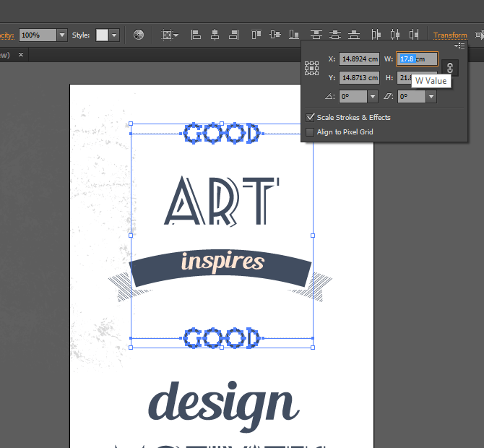Image resolution: width=484 pixels, height=448 pixels.
Task: Expand the shear angle dropdown
Action: (431, 96)
